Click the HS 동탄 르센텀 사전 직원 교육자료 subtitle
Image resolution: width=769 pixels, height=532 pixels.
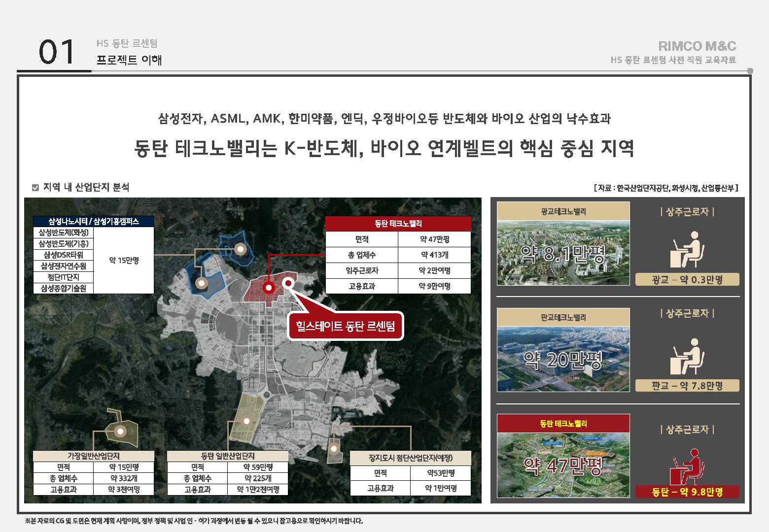673,61
